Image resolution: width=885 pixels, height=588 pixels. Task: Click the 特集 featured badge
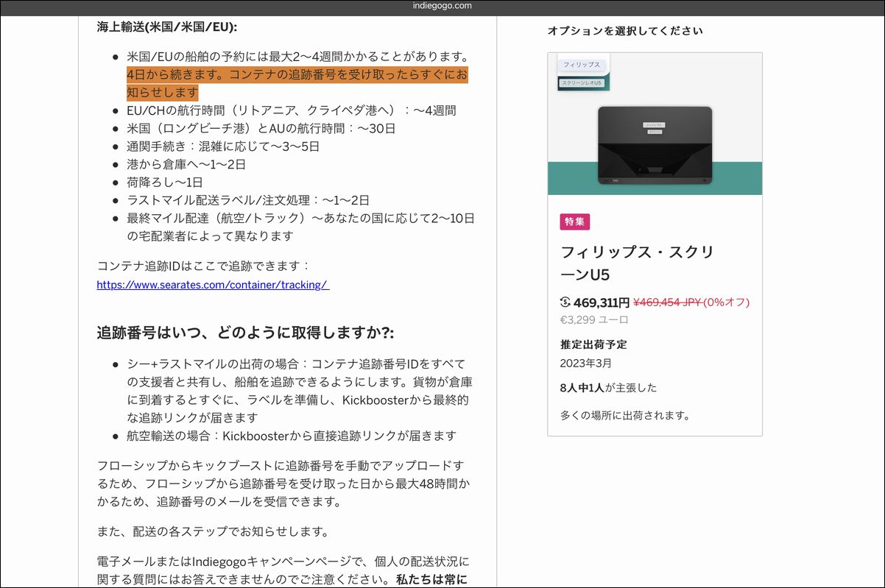[x=575, y=222]
